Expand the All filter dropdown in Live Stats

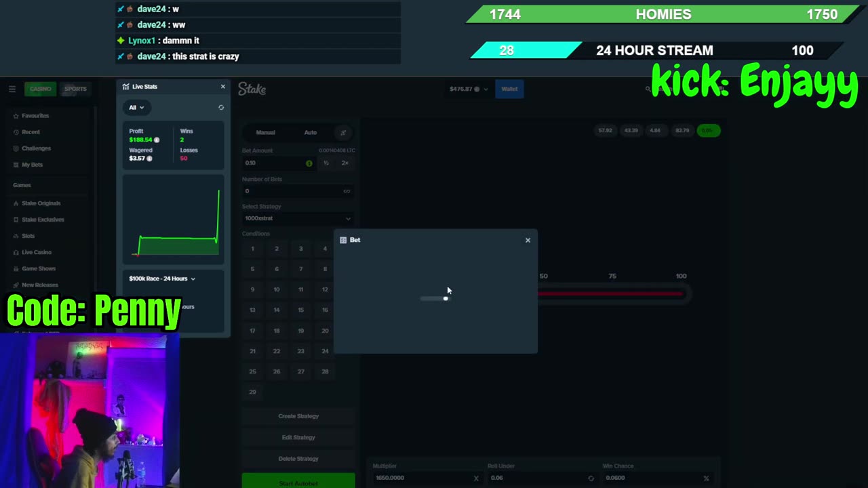[x=136, y=108]
